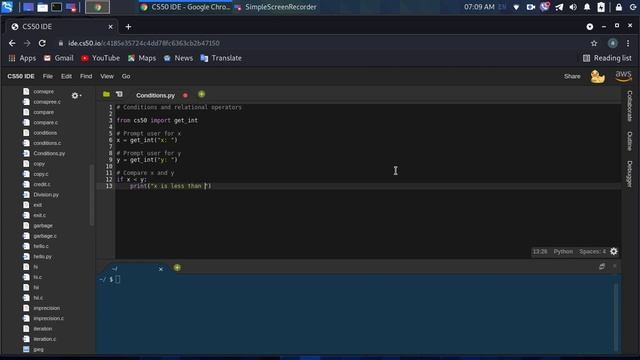Viewport: 640px width, 360px height.
Task: Open credit.c in the file tree
Action: (x=42, y=184)
